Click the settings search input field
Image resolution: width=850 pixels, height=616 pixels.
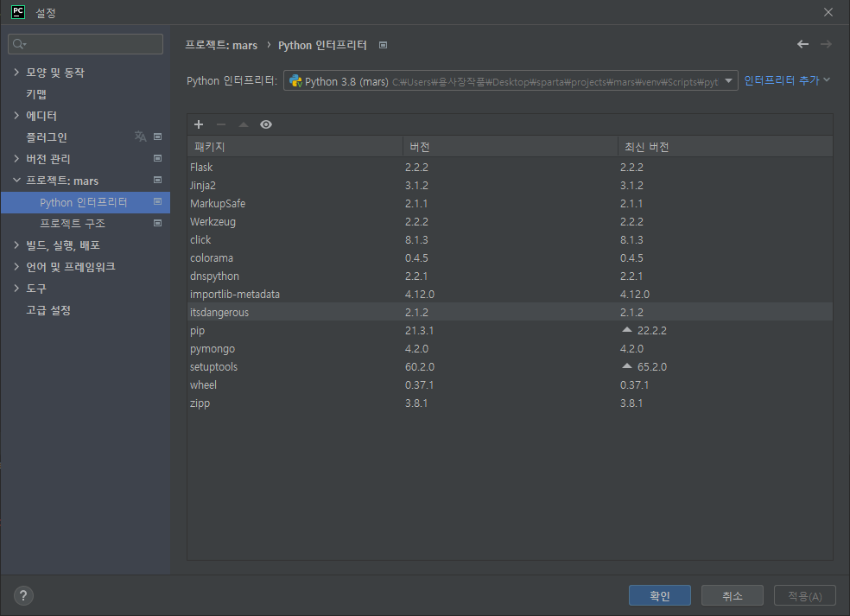click(x=86, y=44)
